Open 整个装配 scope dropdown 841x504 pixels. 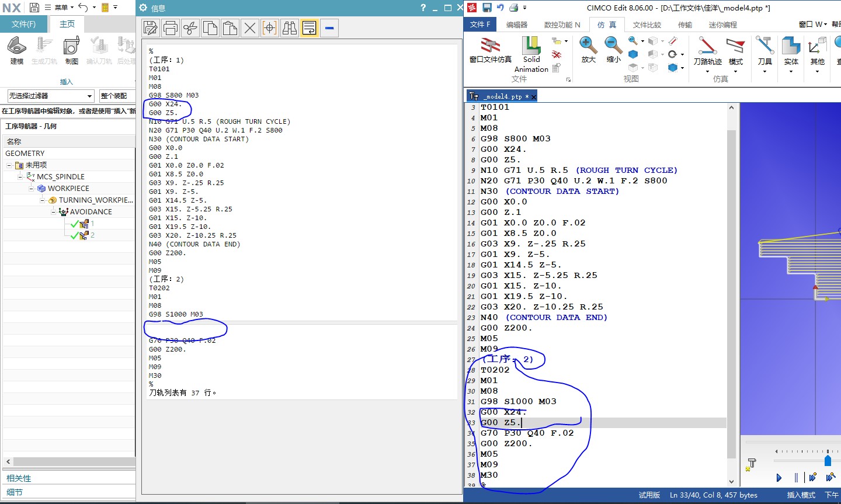pos(117,96)
